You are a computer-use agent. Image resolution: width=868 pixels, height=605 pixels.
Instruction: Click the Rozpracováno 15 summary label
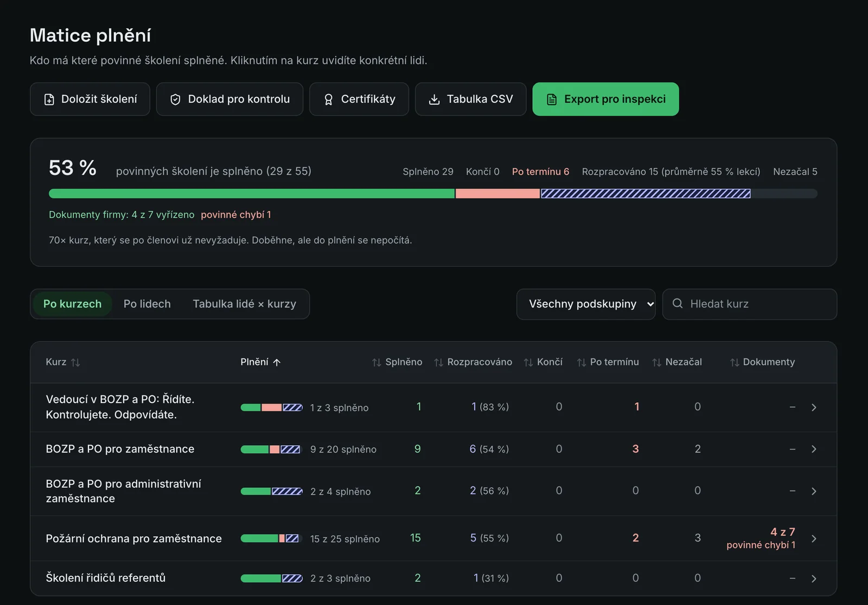click(x=671, y=172)
